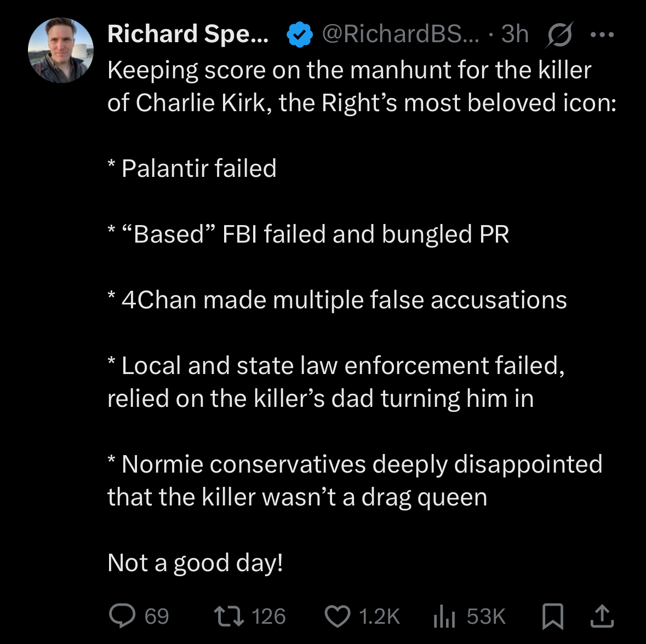Click the "Not a good day!" line
646x644 pixels.
[195, 562]
